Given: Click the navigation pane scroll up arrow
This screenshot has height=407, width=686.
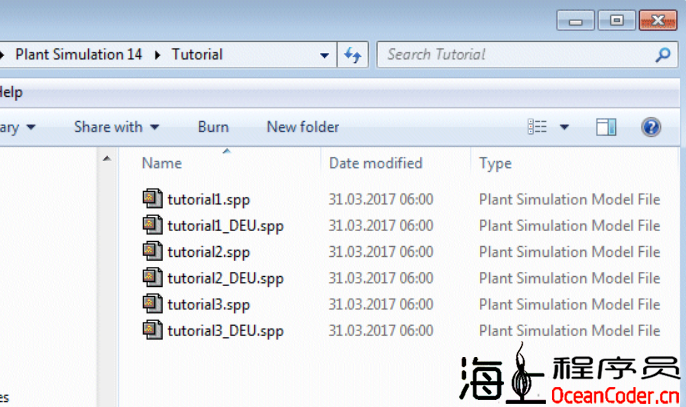Looking at the screenshot, I should [x=107, y=158].
